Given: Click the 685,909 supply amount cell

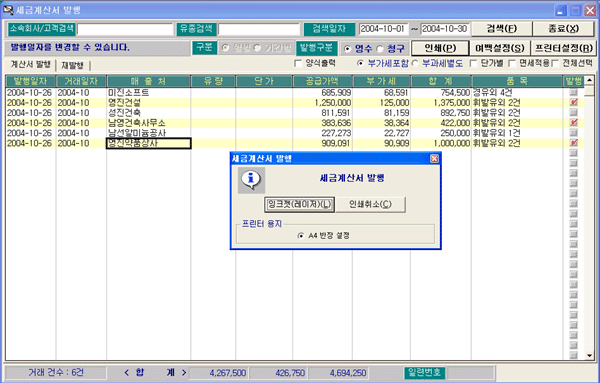Looking at the screenshot, I should [x=322, y=93].
